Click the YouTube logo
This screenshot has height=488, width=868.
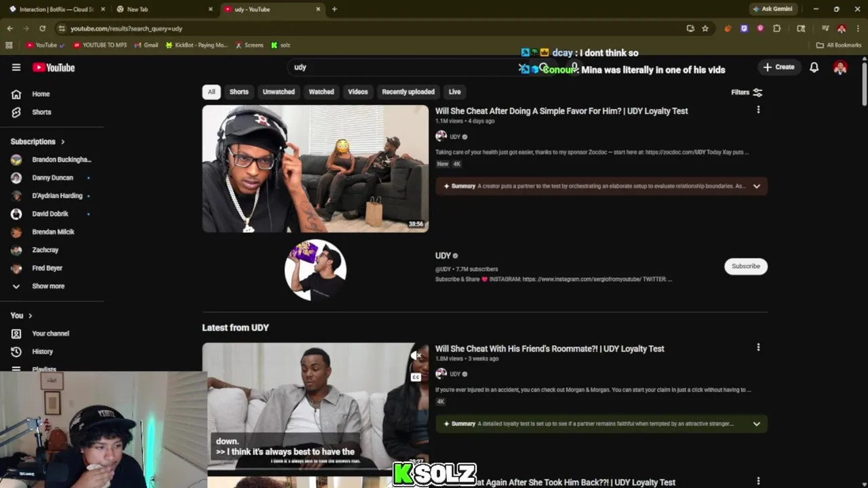coord(54,67)
